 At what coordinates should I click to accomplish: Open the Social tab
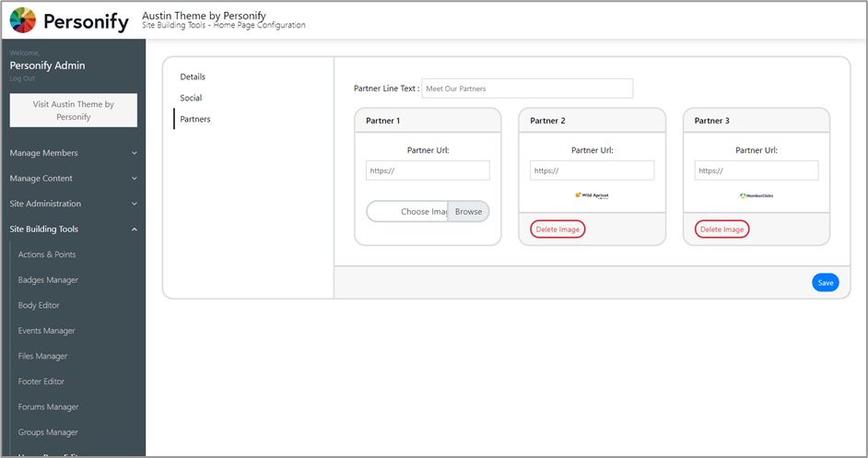pyautogui.click(x=191, y=98)
